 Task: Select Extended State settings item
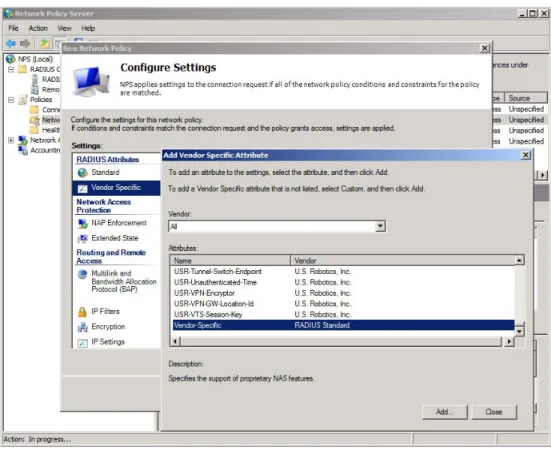115,238
